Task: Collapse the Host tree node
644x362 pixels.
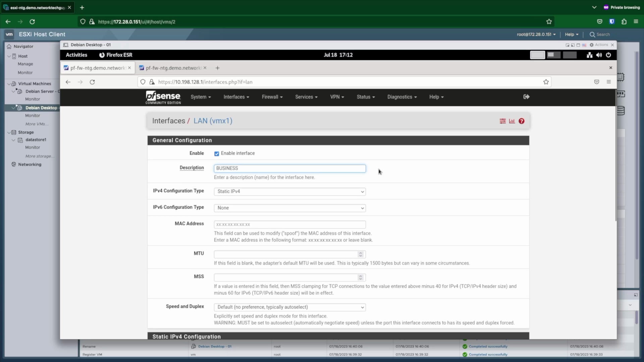Action: click(x=9, y=56)
